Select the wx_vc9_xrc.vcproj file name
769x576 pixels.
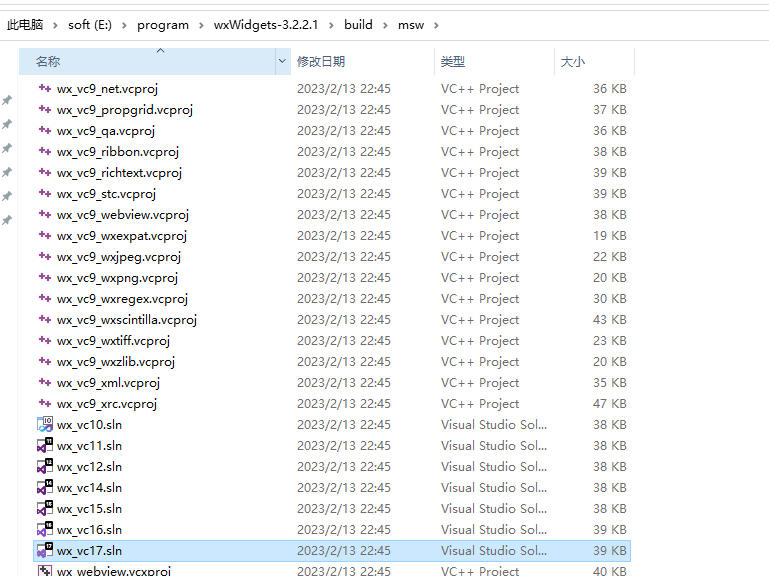107,404
